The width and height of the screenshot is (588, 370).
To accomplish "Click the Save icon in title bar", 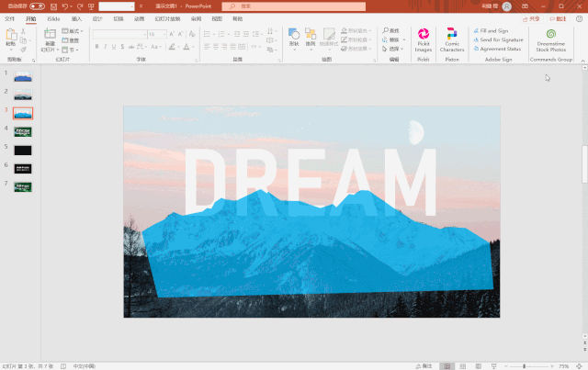I will (53, 6).
